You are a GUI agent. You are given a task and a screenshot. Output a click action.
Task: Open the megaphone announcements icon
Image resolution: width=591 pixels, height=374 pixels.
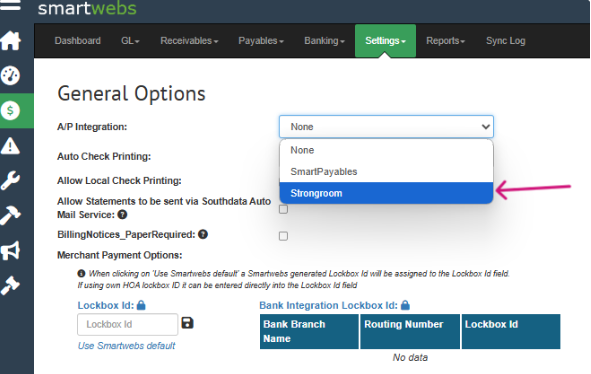pyautogui.click(x=11, y=250)
